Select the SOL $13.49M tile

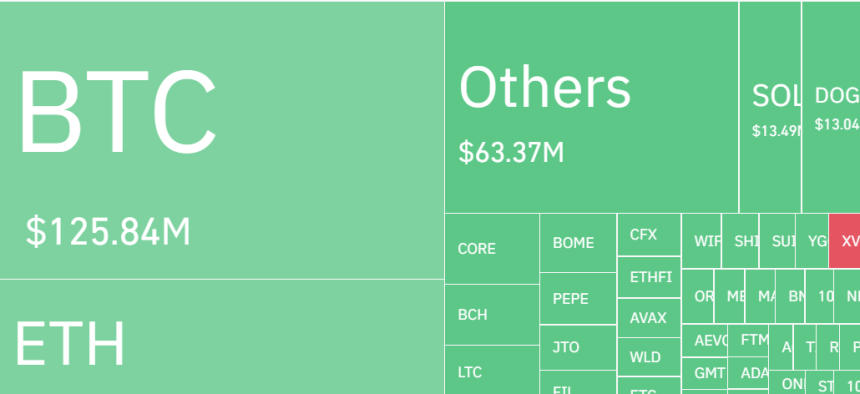tap(771, 107)
